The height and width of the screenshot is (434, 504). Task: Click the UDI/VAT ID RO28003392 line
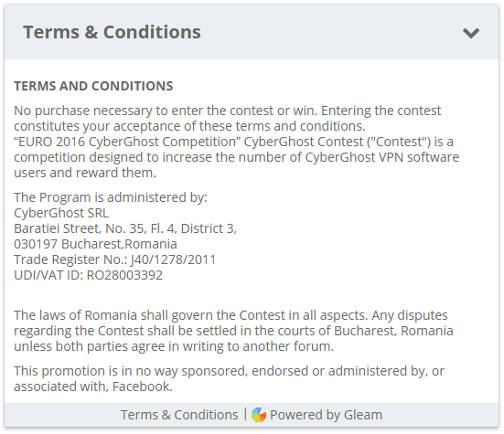click(89, 275)
